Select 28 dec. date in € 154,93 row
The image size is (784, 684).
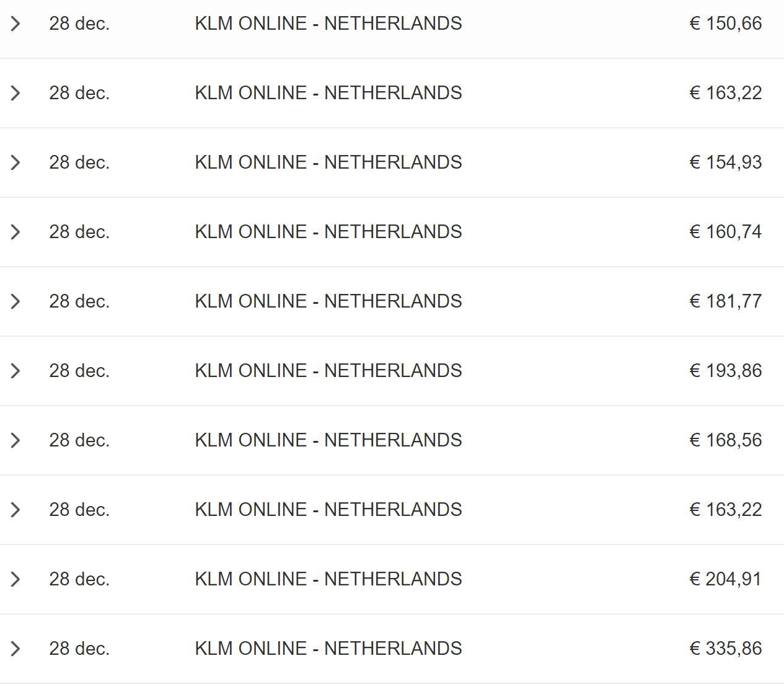tap(79, 162)
